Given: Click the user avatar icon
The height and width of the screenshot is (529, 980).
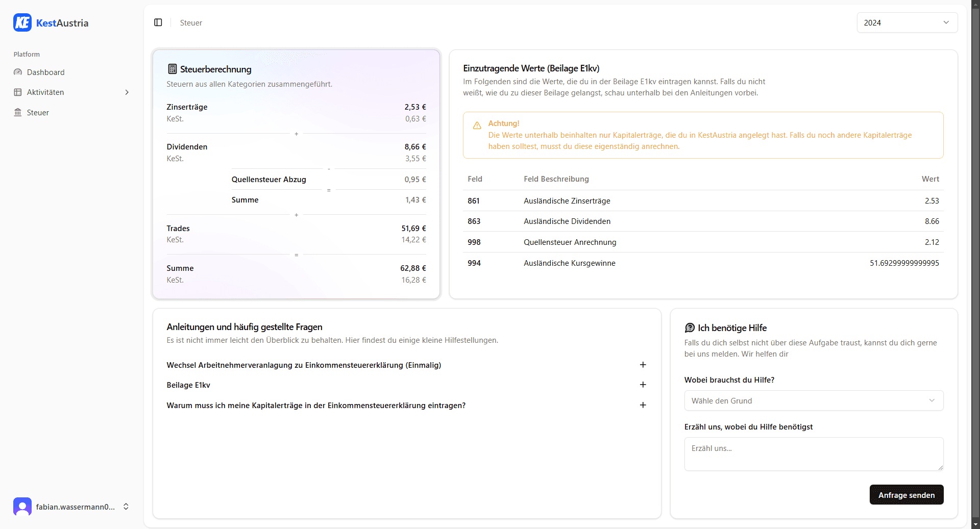Looking at the screenshot, I should click(x=22, y=507).
